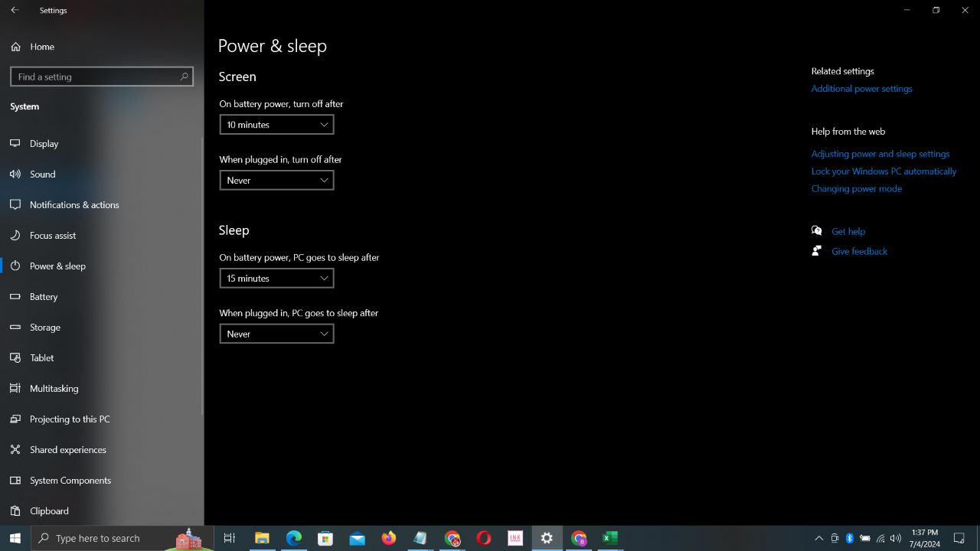Open the volume speaker tray icon
This screenshot has width=980, height=551.
[896, 538]
